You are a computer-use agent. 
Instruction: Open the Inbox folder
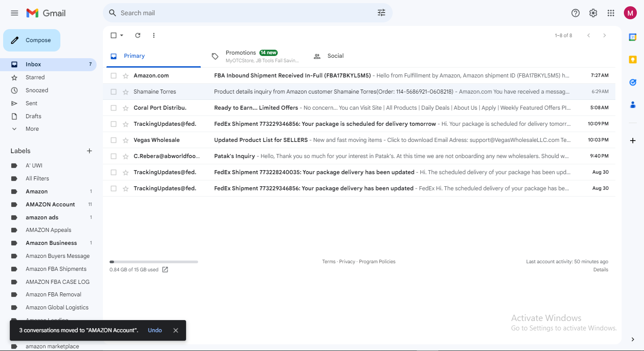48,64
